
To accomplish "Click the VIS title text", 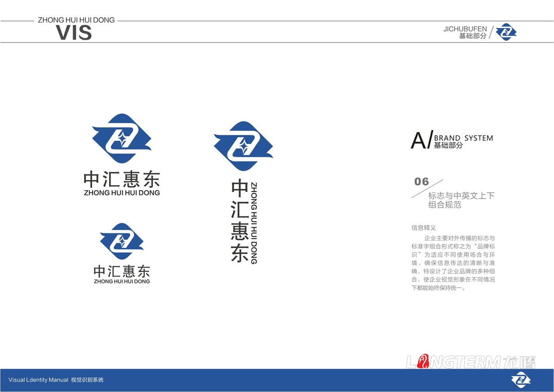I will coord(75,32).
